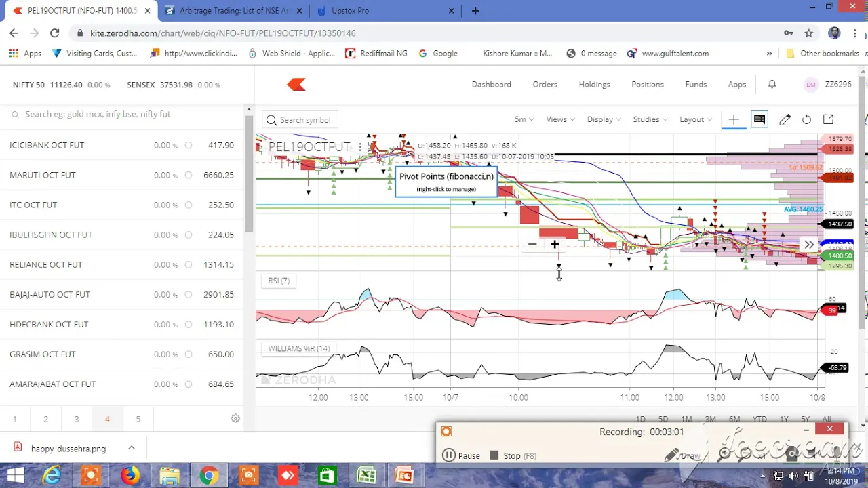Select marketwatch page 2

coord(45,419)
